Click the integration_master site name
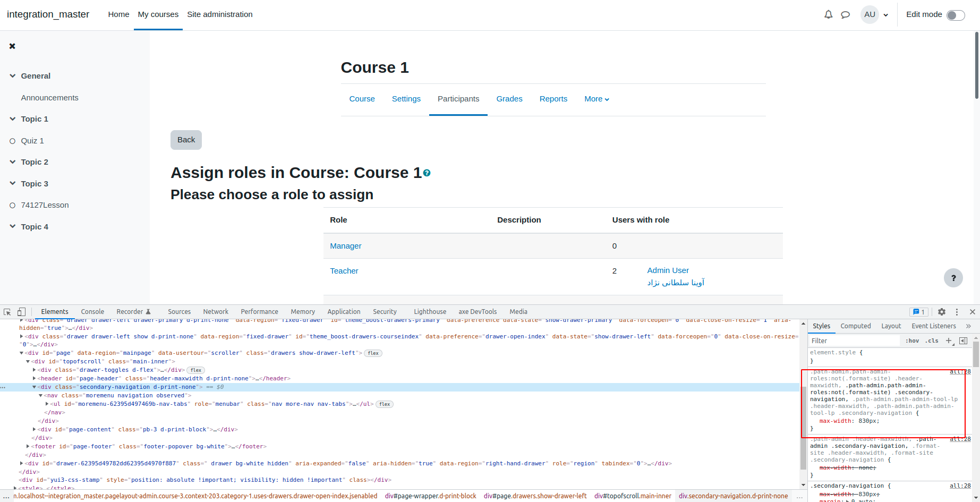This screenshot has width=980, height=502. 48,14
